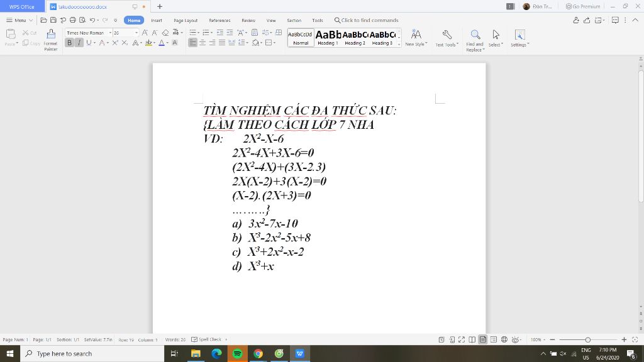Open the Review tab
644x362 pixels.
click(x=248, y=20)
